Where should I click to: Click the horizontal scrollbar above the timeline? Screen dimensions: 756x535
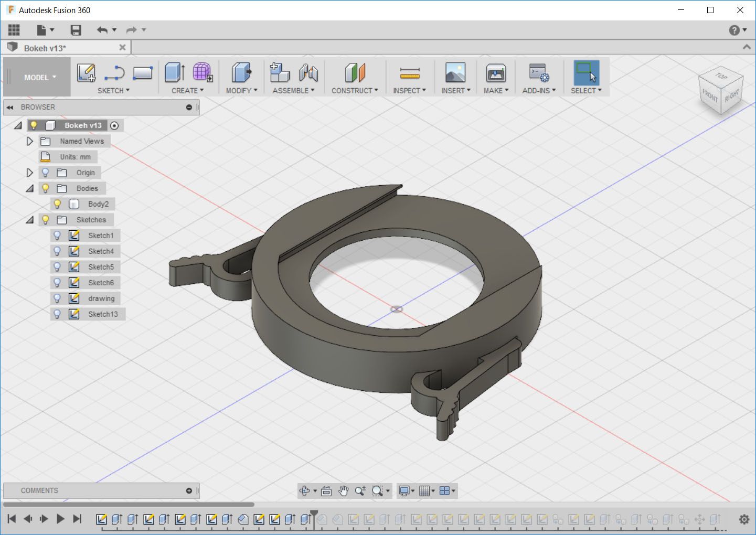129,505
